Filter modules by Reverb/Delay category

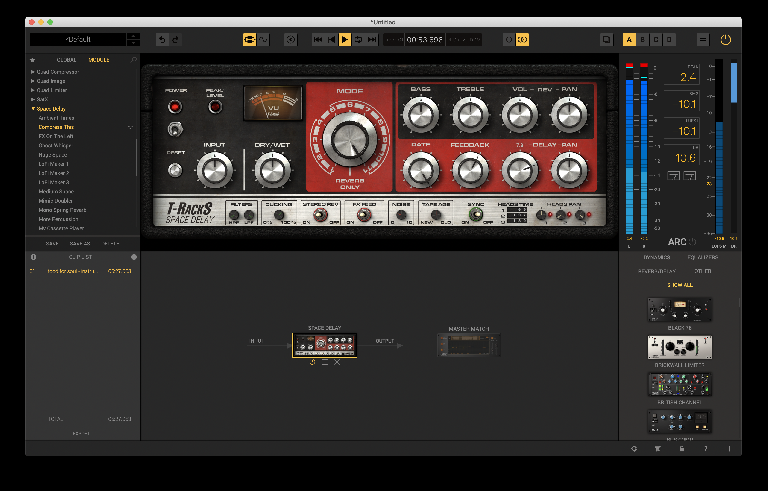[657, 271]
